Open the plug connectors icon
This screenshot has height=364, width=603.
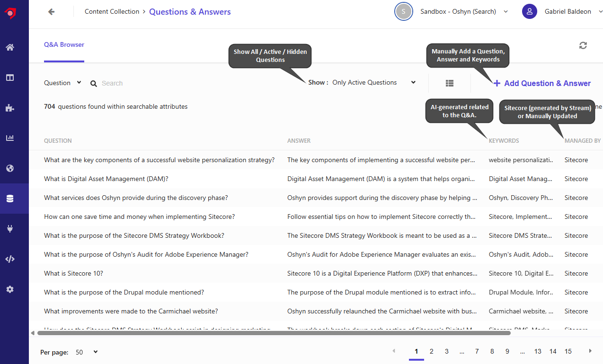click(x=10, y=229)
